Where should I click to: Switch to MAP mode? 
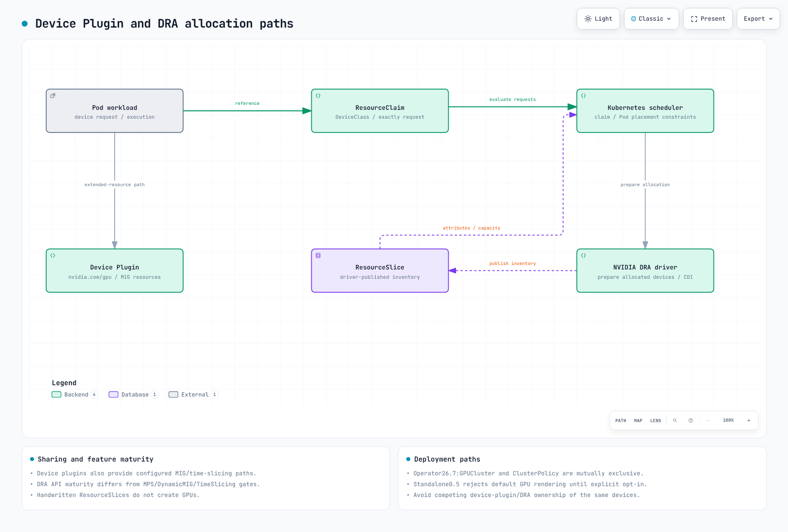(638, 421)
